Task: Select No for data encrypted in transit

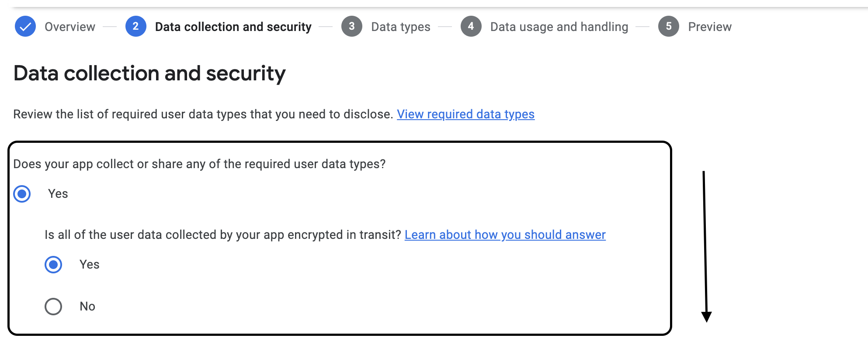Action: click(53, 306)
